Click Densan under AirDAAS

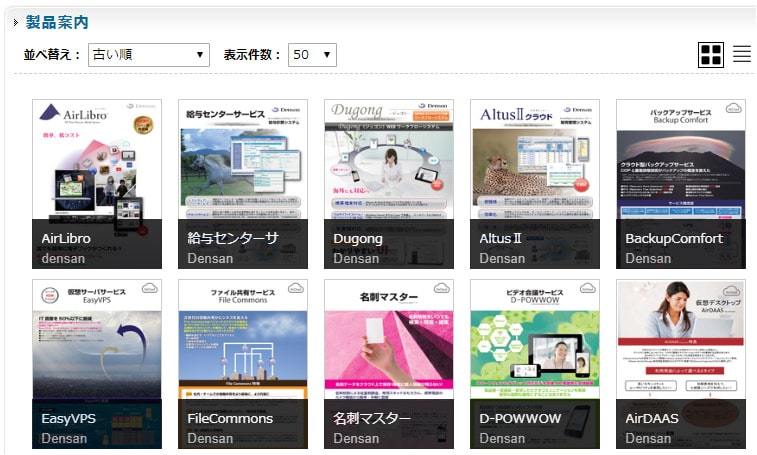tap(648, 438)
